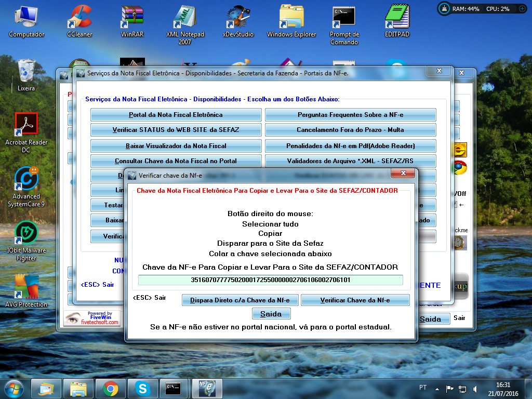Open Portal da Nota Fiscal Eletrônica
The width and height of the screenshot is (532, 399).
[x=176, y=115]
